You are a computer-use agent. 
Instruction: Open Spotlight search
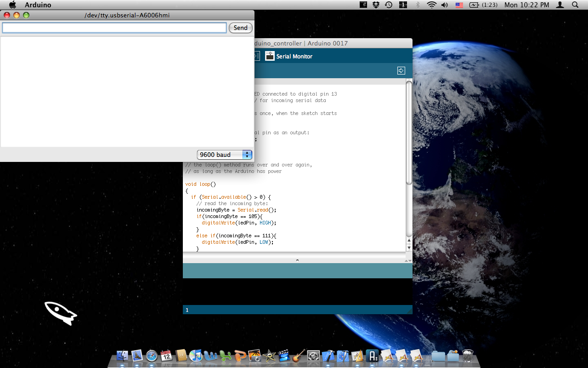pyautogui.click(x=575, y=5)
